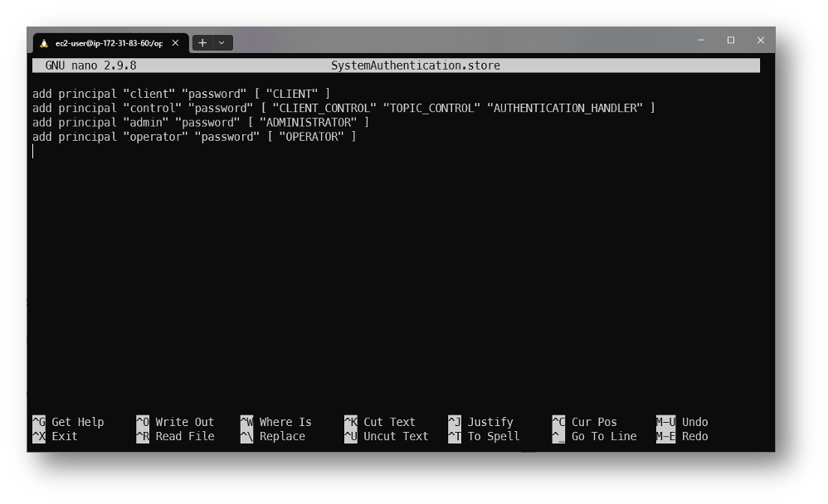Screen dimensions: 828x504
Task: Click the ^X Exit shortcut icon
Action: [x=38, y=436]
